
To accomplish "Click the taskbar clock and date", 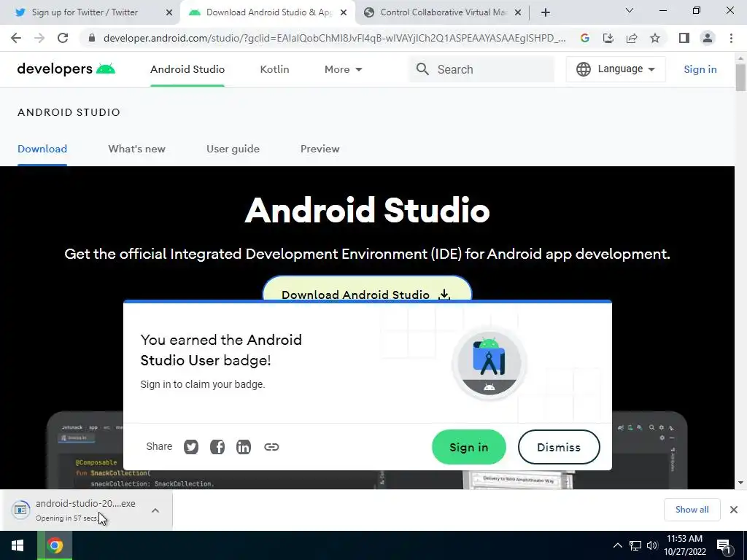I will (x=684, y=545).
